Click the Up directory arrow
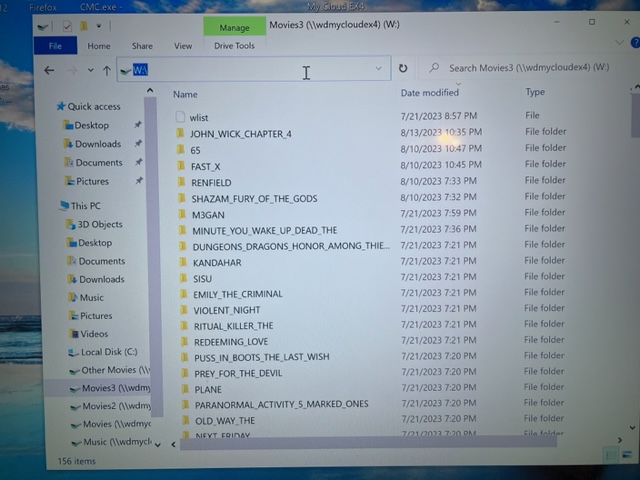This screenshot has width=640, height=480. pos(107,71)
